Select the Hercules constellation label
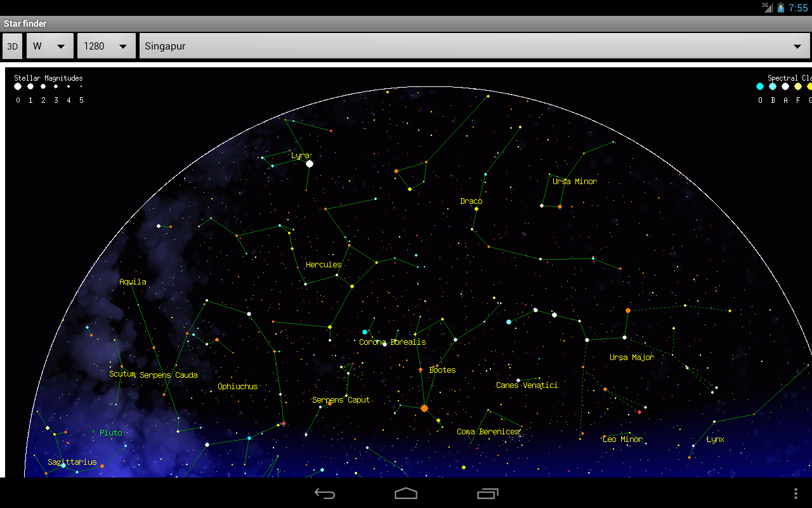Image resolution: width=812 pixels, height=508 pixels. pyautogui.click(x=324, y=265)
